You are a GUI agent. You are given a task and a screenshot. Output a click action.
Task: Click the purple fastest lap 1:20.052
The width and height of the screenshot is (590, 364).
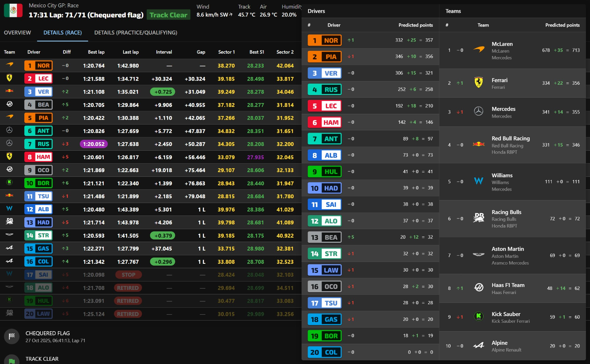[x=94, y=144]
